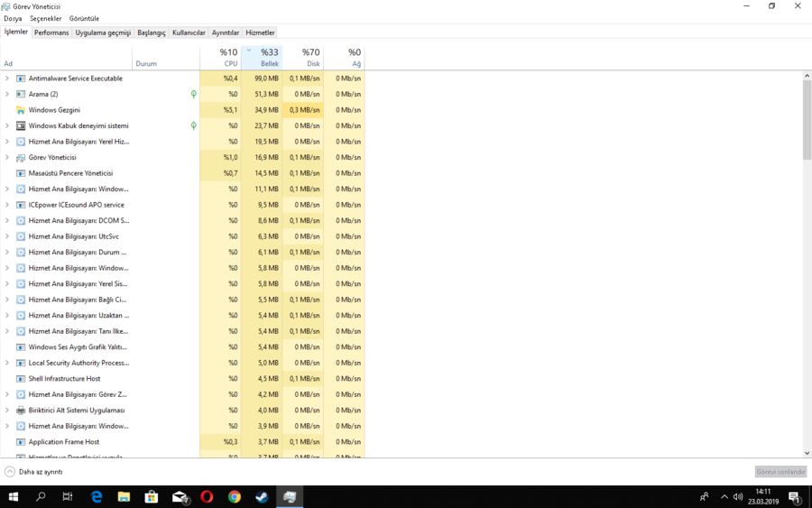Image resolution: width=812 pixels, height=508 pixels.
Task: Click the gear icon for Hizmet Ana Bilgisayarı: UtcSvc
Action: click(x=21, y=236)
